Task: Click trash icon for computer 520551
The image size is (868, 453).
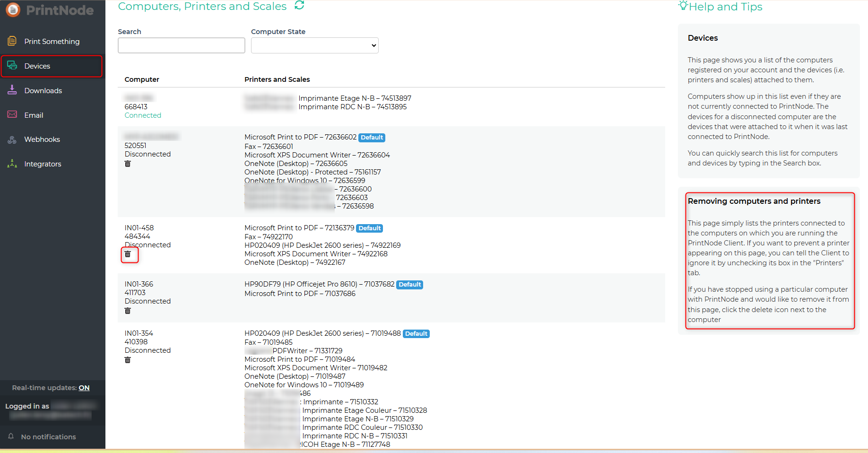Action: pos(128,164)
